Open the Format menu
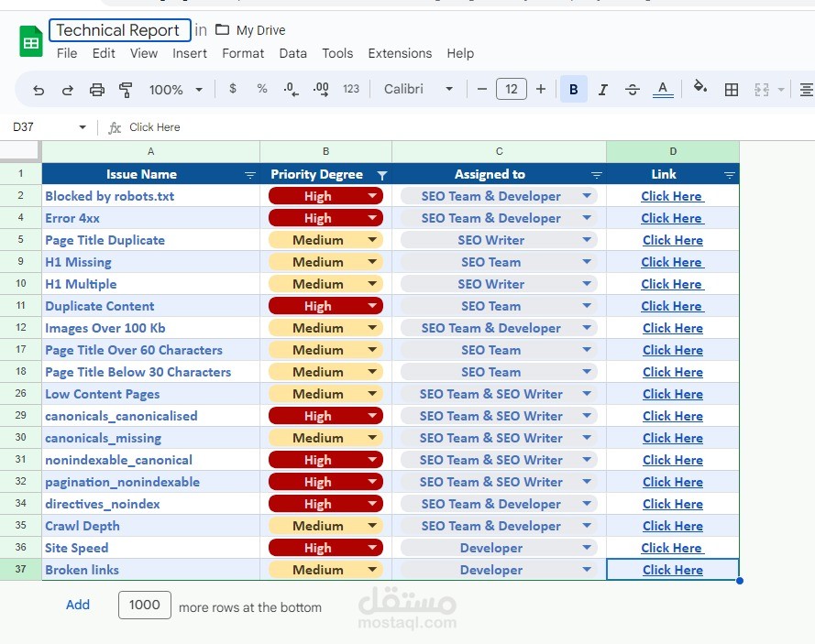815x644 pixels. tap(243, 53)
